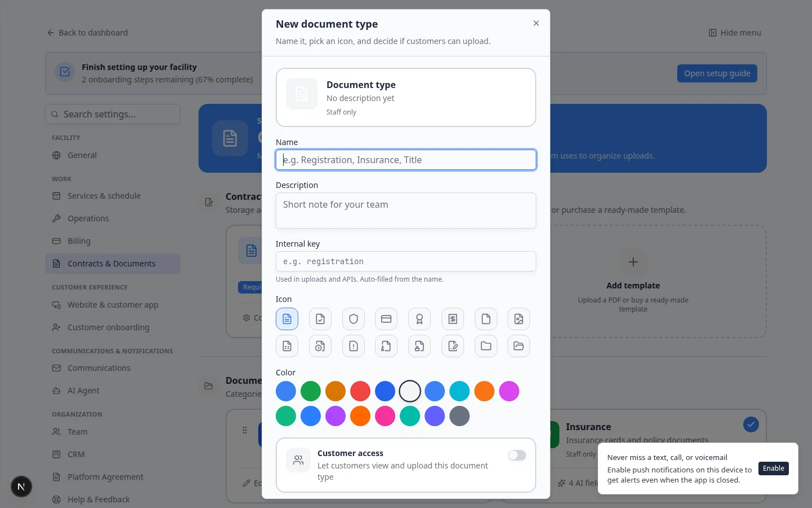
Task: Pick the green color swatch
Action: point(311,391)
